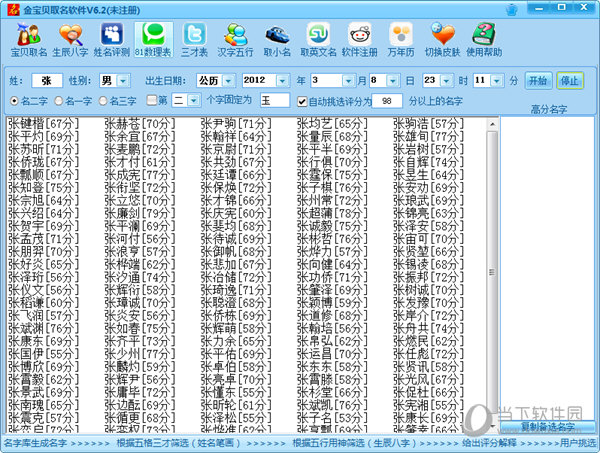Select name 张振邦[72分]
The width and height of the screenshot is (600, 453).
click(x=428, y=277)
